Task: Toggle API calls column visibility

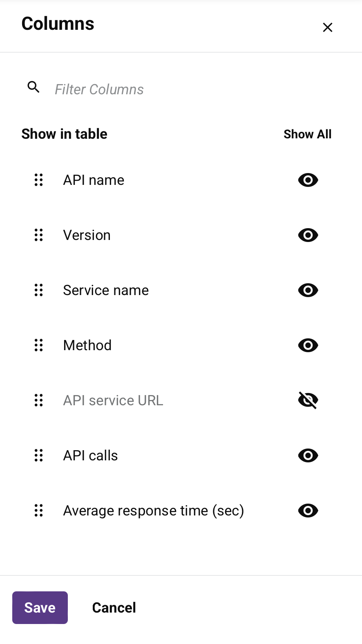Action: point(308,455)
